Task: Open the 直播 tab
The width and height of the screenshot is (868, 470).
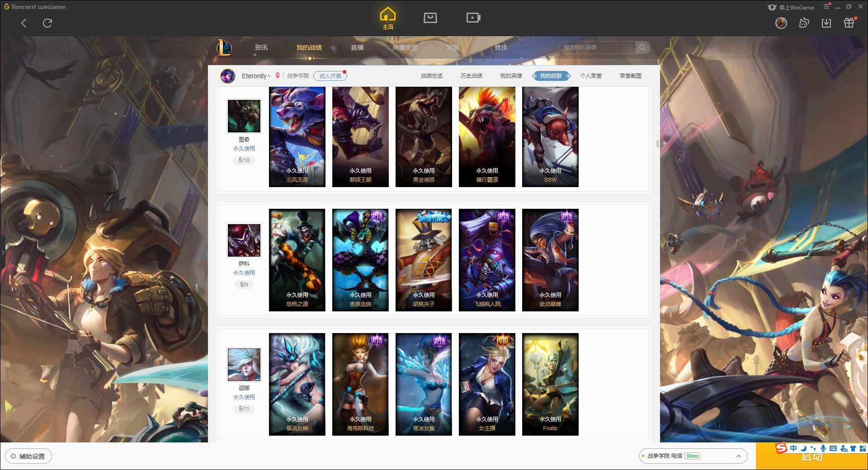Action: (x=357, y=47)
